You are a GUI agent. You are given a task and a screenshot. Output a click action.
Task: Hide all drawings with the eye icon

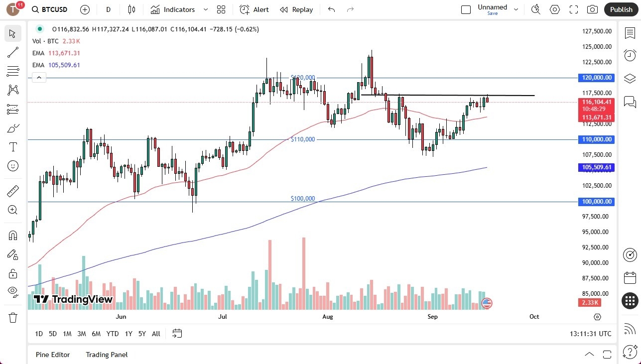[13, 292]
